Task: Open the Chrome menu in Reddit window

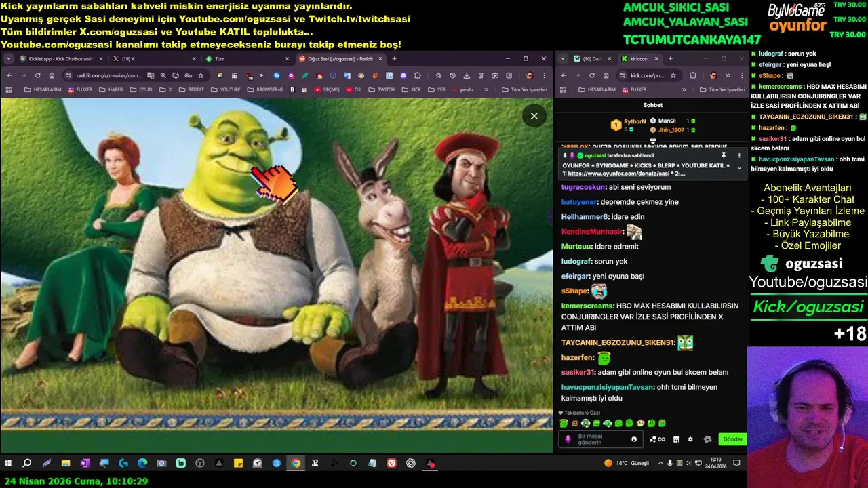Action: pyautogui.click(x=544, y=75)
